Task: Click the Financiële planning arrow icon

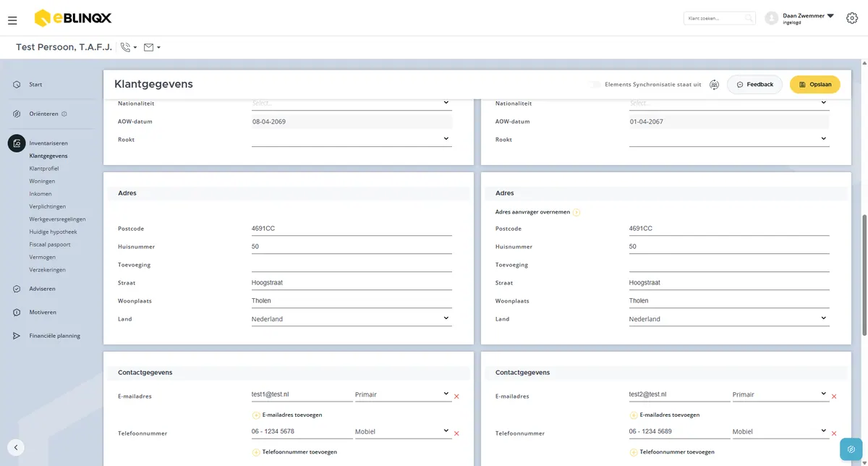Action: point(17,336)
